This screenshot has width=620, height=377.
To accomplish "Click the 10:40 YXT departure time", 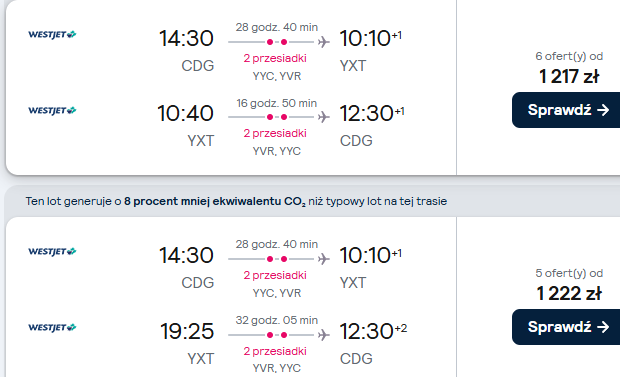I will coord(185,113).
